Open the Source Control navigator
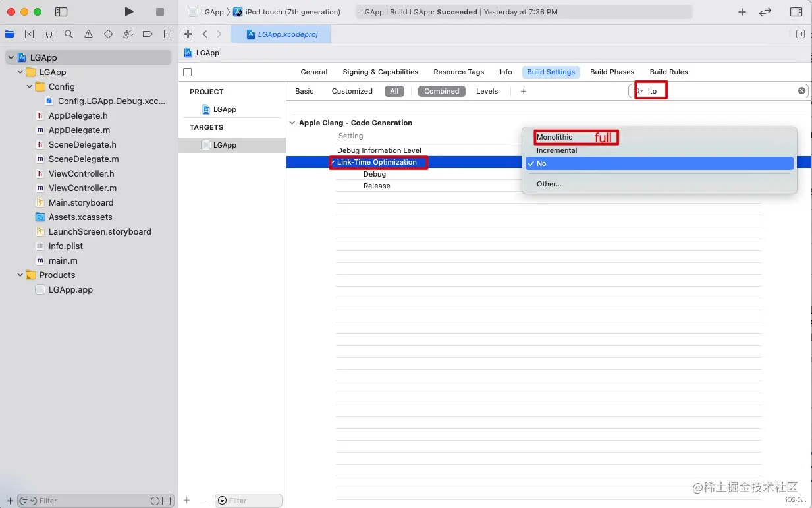812x508 pixels. (x=30, y=34)
